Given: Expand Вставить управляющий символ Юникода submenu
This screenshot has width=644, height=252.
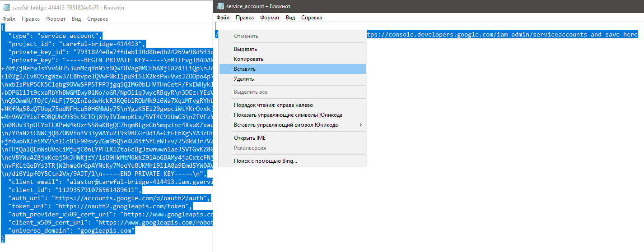Looking at the screenshot, I should tap(293, 125).
